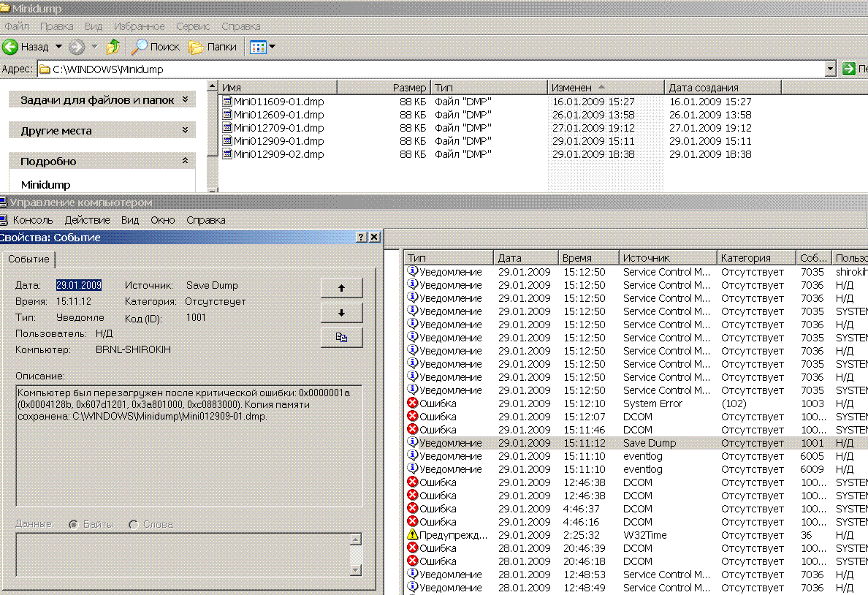Image resolution: width=868 pixels, height=595 pixels.
Task: Select eventlog event 6009 row
Action: pyautogui.click(x=636, y=469)
